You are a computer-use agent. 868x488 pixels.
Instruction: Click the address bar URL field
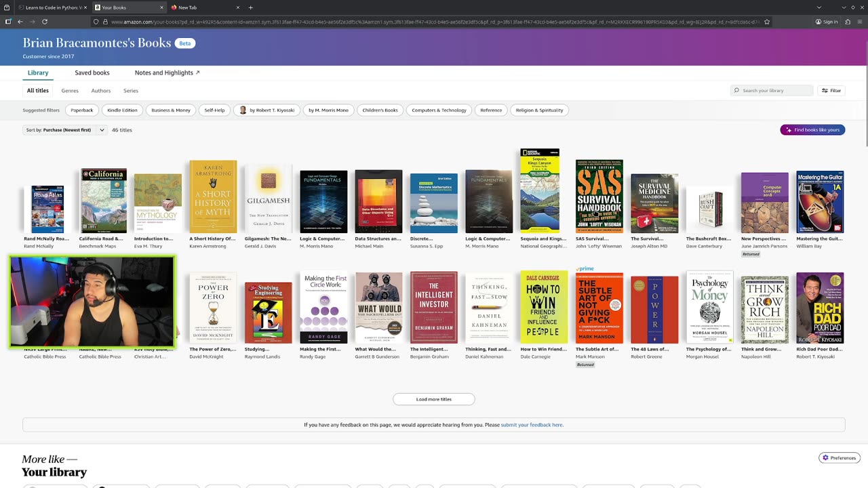434,22
